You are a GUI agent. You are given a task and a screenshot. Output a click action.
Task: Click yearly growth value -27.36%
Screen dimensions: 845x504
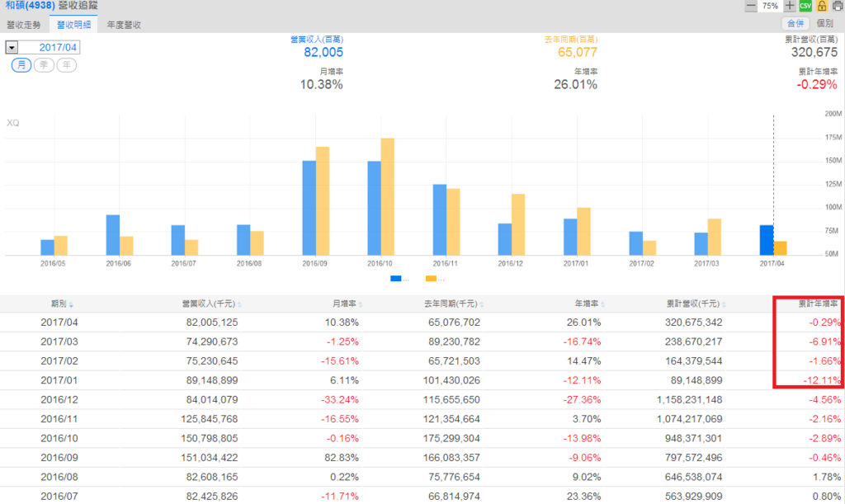(583, 400)
